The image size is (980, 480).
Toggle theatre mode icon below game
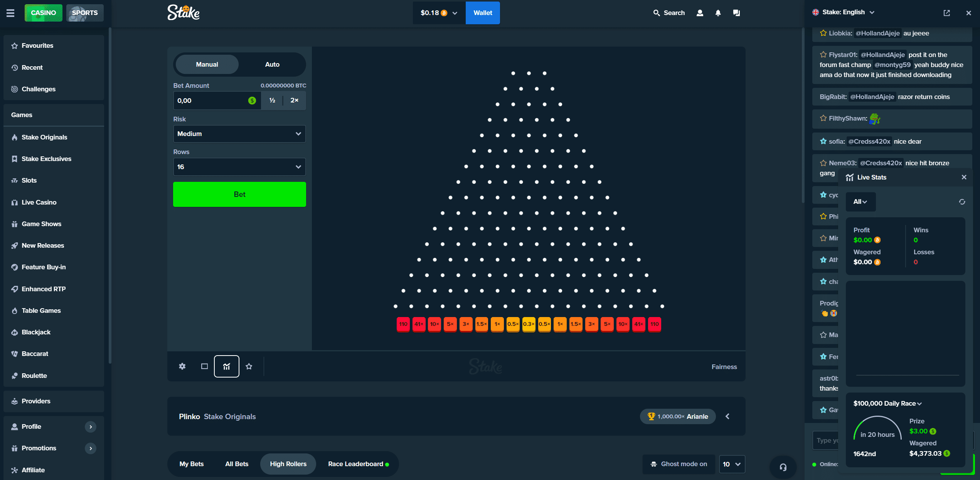pyautogui.click(x=204, y=366)
